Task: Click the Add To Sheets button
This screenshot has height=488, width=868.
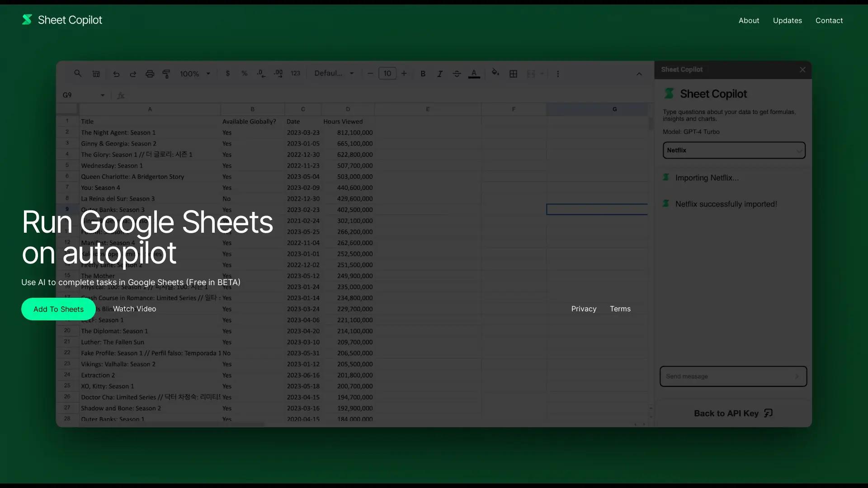Action: coord(58,309)
